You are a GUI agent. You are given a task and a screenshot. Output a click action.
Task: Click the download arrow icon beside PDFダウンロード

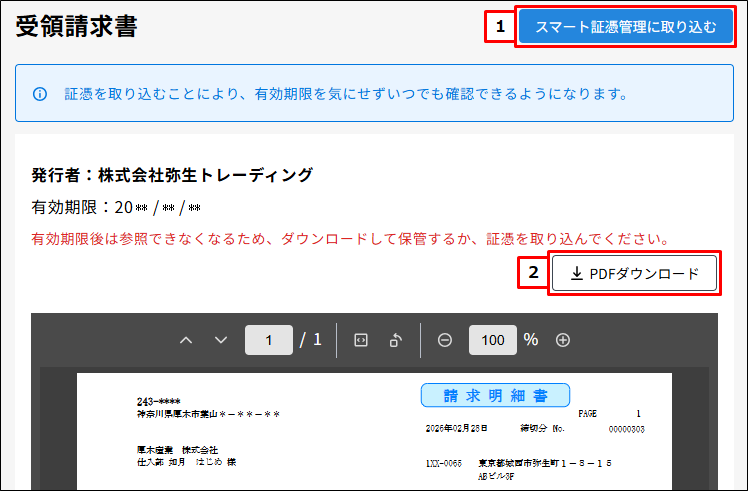(577, 273)
